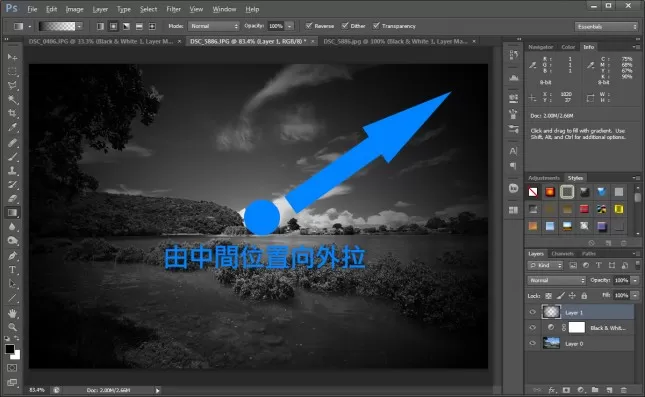Open the Filter menu
645x397 pixels.
click(173, 9)
